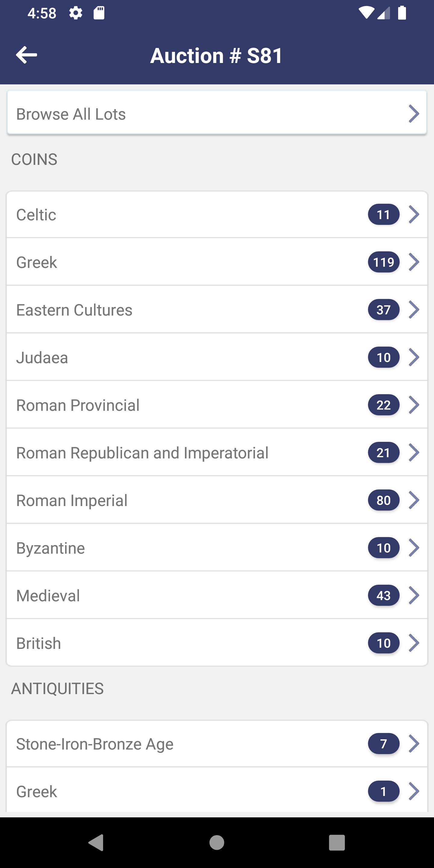Tap the 119 badge for Greek coins

383,262
